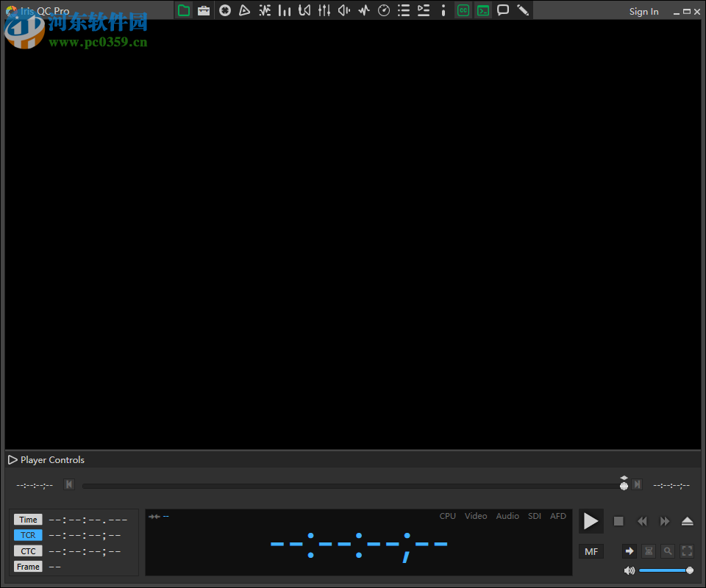This screenshot has height=588, width=706.
Task: Click the fullscreen icon in player controls
Action: click(687, 551)
